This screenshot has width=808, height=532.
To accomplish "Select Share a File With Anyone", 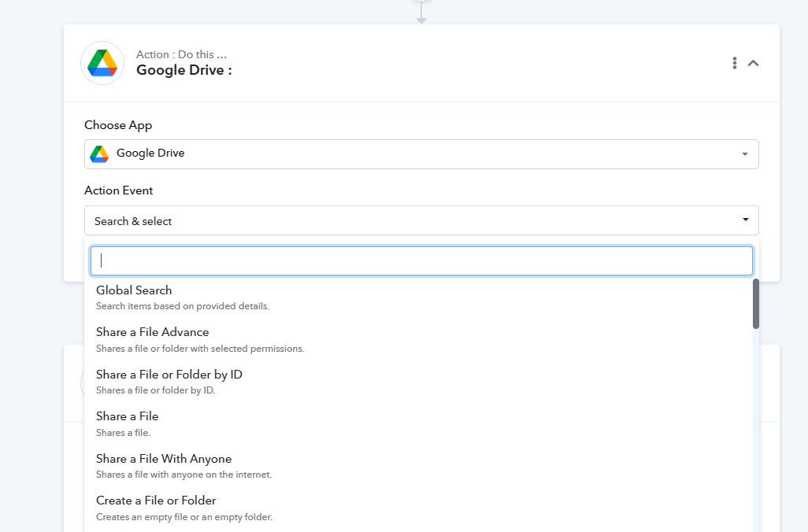I will [164, 459].
